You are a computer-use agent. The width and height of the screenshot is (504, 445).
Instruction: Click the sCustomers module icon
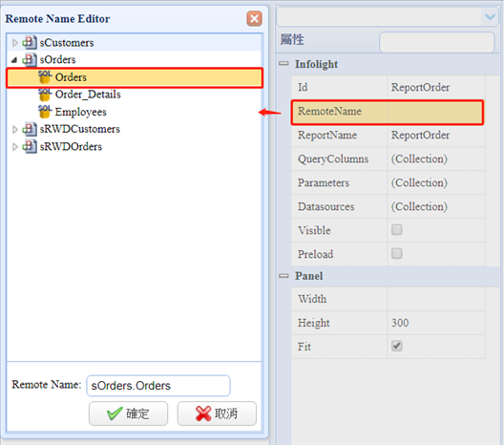(x=30, y=42)
